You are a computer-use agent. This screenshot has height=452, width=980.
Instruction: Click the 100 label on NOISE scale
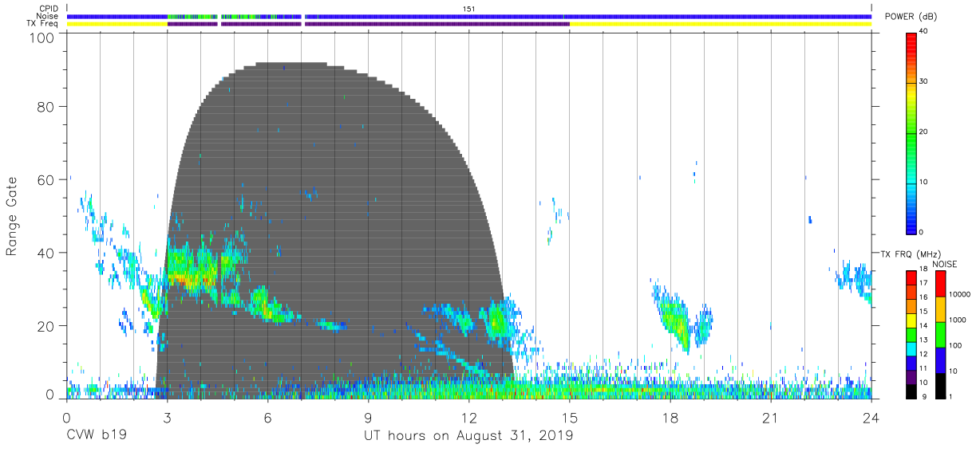957,345
